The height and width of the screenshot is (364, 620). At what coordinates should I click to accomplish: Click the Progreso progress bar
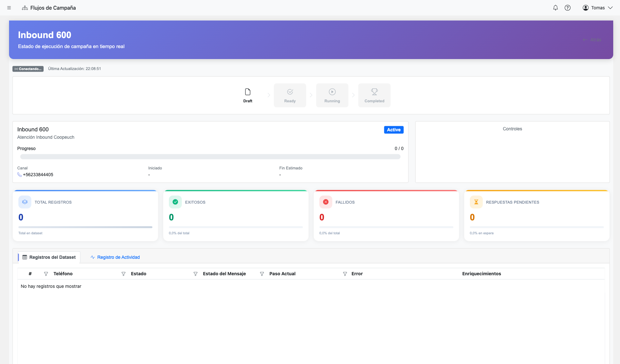point(210,157)
